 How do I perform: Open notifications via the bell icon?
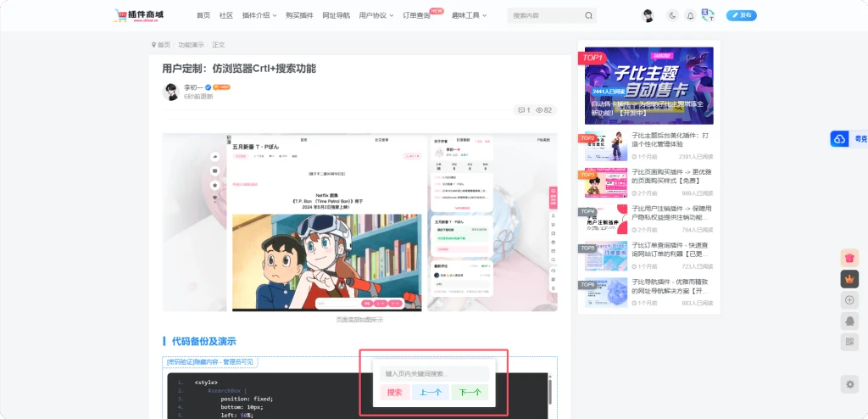pos(690,15)
